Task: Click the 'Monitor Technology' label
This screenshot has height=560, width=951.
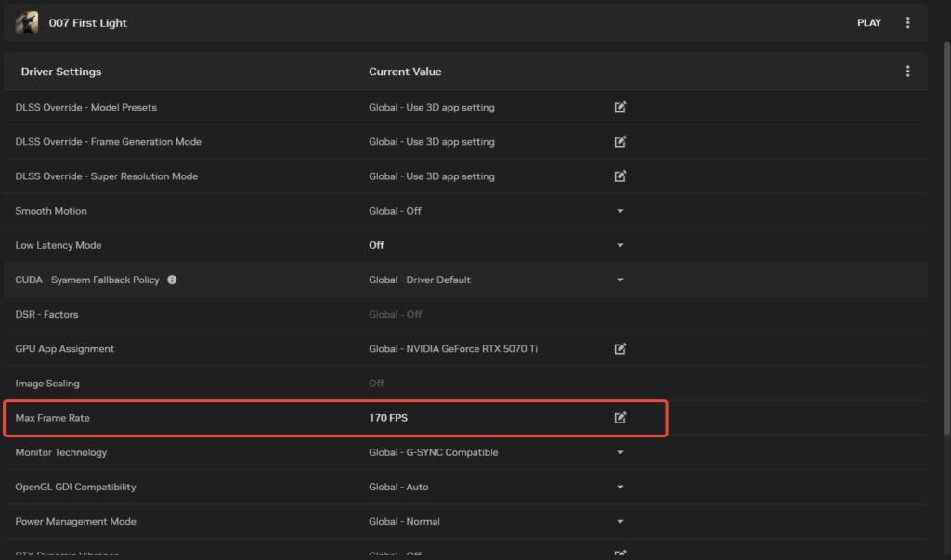Action: pos(60,452)
